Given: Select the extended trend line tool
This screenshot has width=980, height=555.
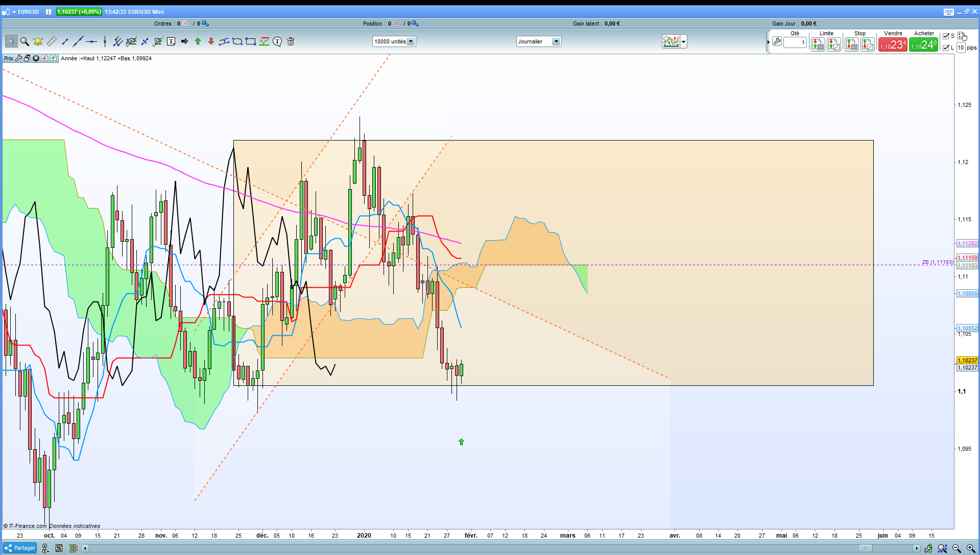Looking at the screenshot, I should click(78, 42).
